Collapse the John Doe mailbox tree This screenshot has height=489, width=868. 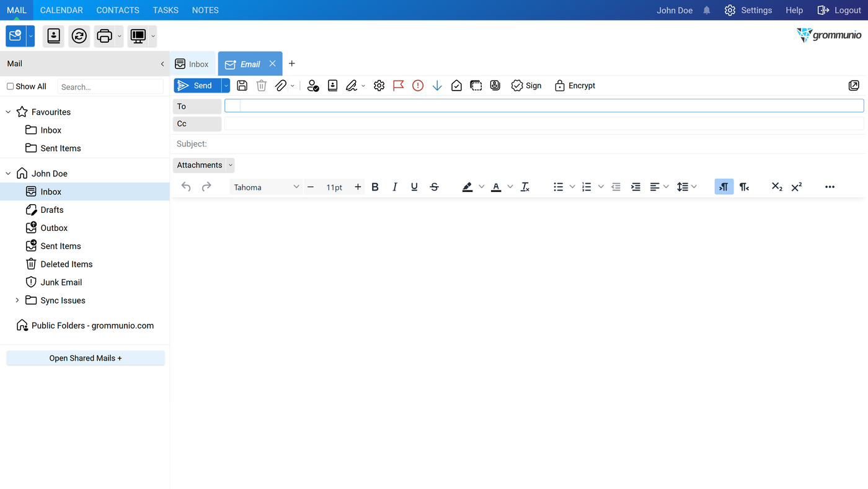[x=8, y=174]
